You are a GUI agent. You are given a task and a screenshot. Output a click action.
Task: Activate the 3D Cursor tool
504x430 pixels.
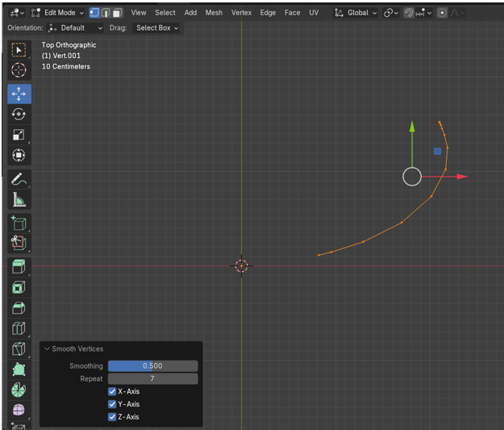[x=19, y=70]
